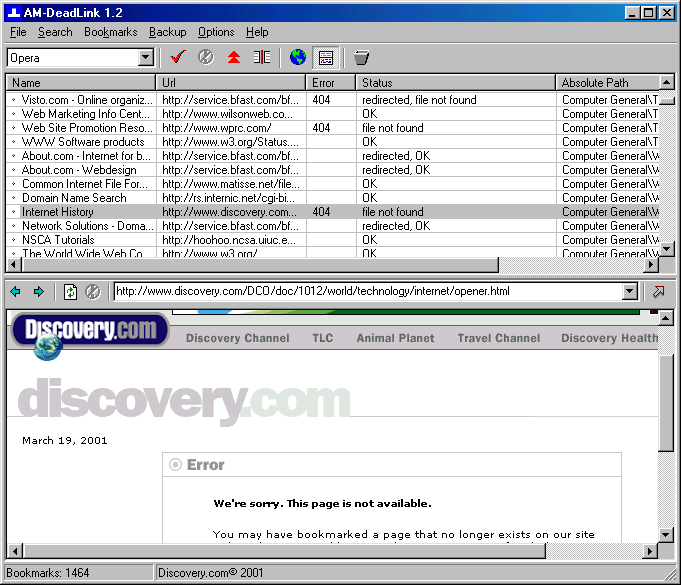Open the File menu

(18, 32)
